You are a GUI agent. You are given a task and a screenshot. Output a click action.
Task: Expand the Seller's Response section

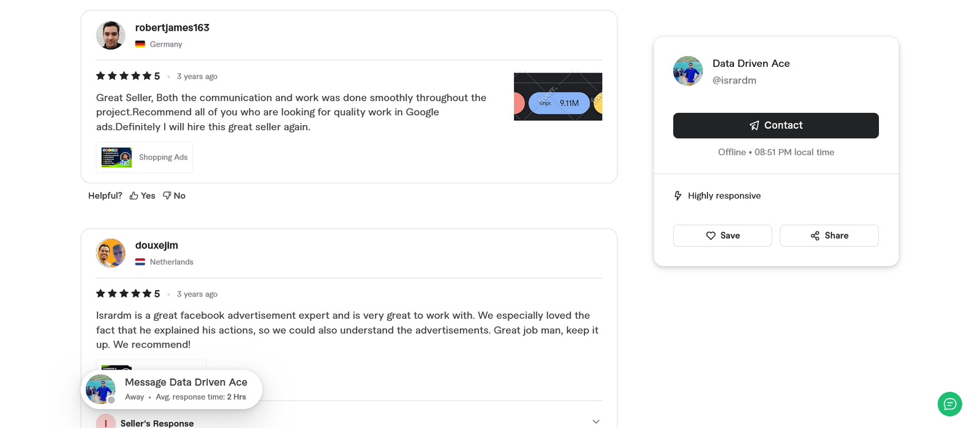click(595, 421)
